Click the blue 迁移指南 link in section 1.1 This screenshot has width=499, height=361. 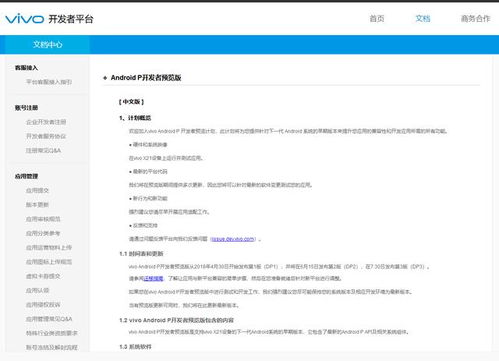coord(153,278)
